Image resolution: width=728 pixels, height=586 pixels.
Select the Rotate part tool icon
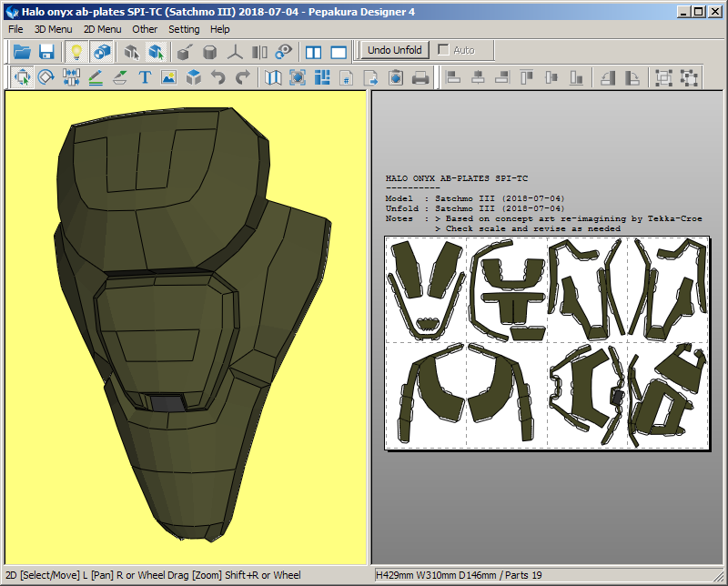click(x=46, y=77)
